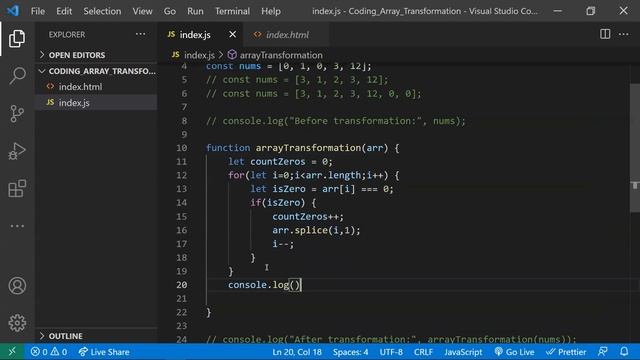Open the File menu
The image size is (640, 360).
coord(38,11)
